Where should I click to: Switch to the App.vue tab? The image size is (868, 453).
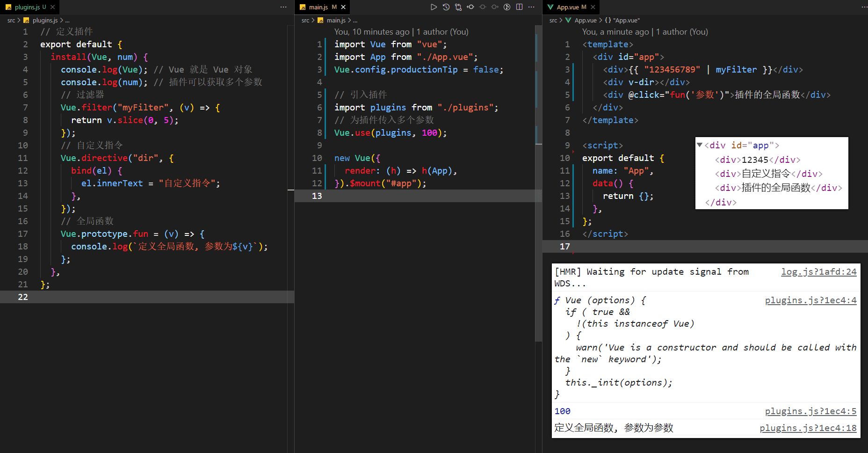click(571, 7)
